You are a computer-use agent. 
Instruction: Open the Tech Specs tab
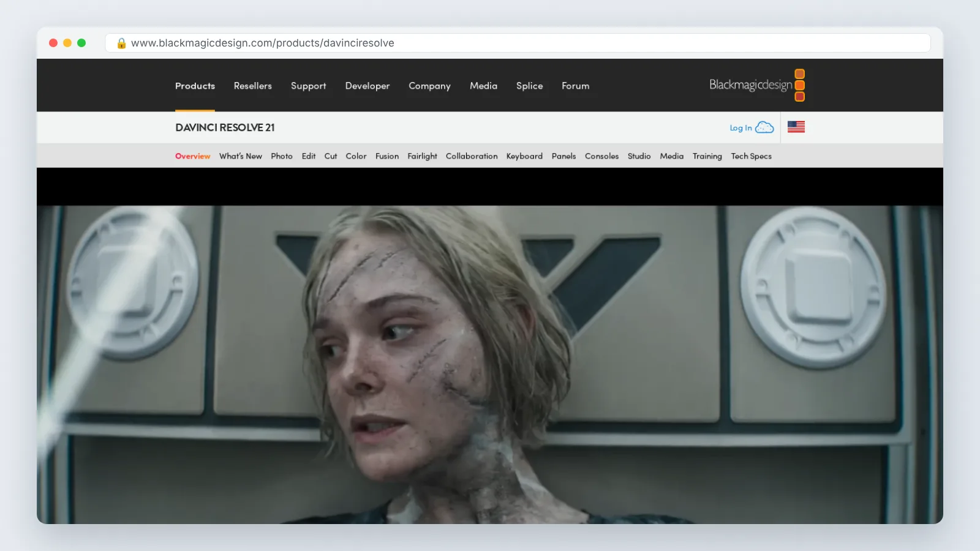(x=752, y=156)
